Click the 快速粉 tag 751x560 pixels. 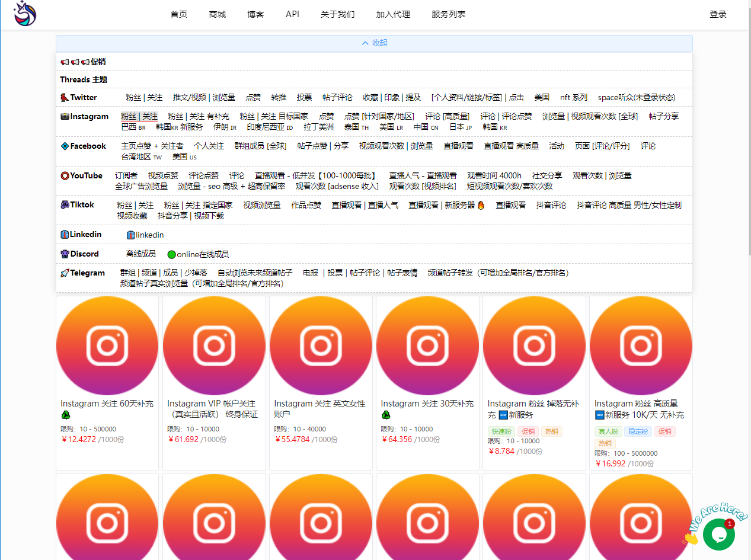click(501, 431)
